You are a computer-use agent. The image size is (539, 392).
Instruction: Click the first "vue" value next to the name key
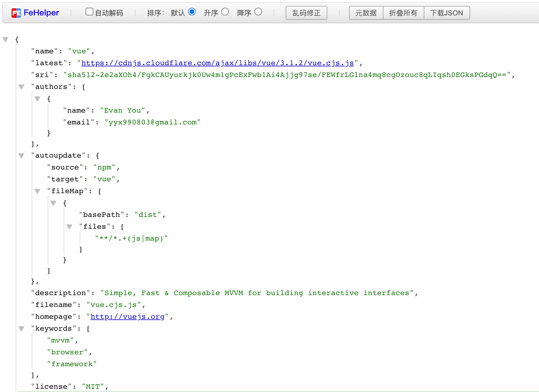[x=79, y=51]
